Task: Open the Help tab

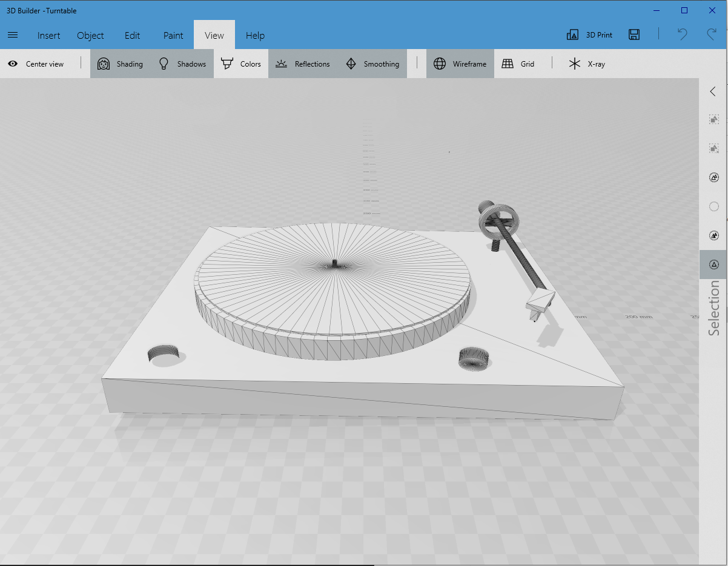Action: click(x=255, y=35)
